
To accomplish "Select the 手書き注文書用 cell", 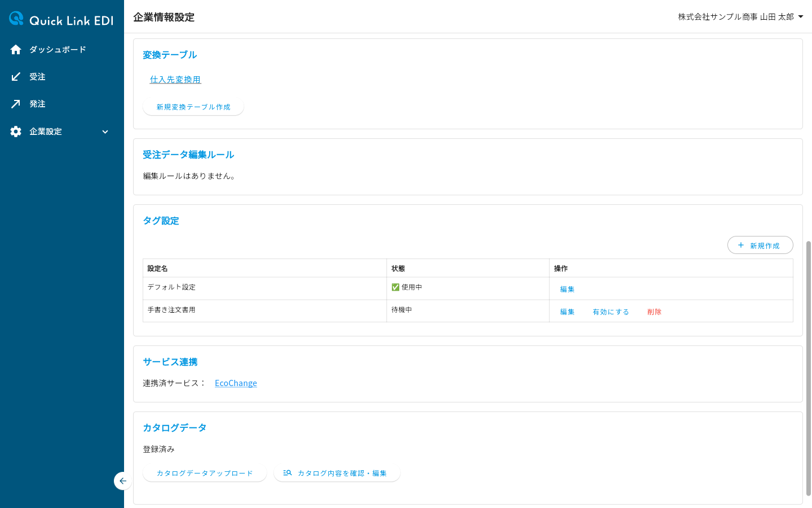I will pyautogui.click(x=264, y=310).
